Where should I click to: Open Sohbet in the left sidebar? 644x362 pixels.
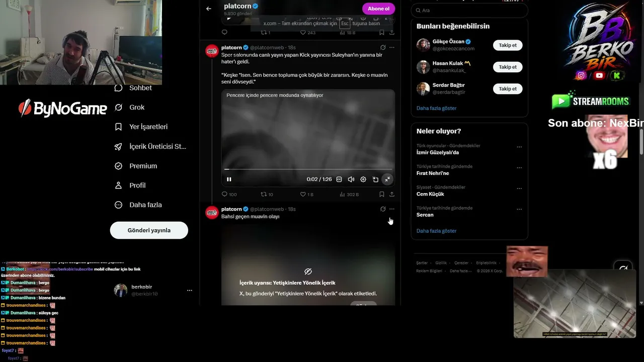click(x=133, y=88)
